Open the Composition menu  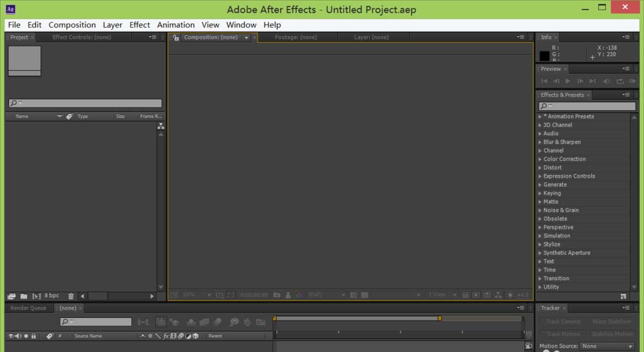pyautogui.click(x=72, y=25)
